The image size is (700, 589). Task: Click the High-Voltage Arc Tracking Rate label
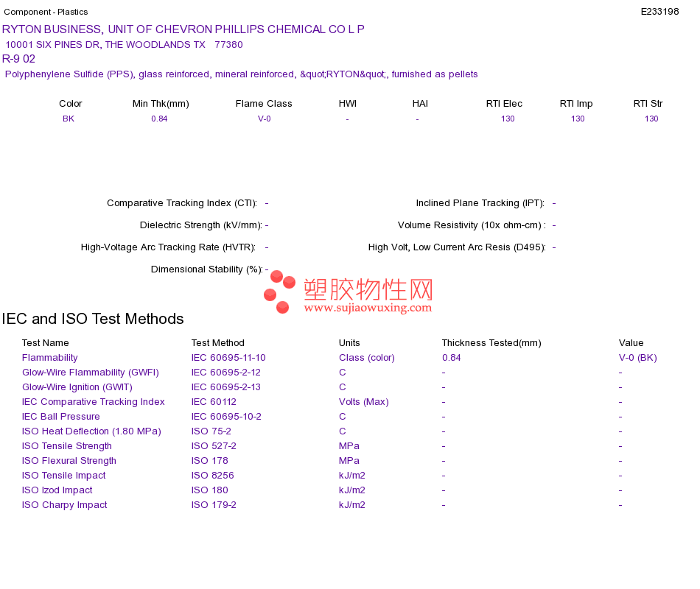click(x=168, y=247)
